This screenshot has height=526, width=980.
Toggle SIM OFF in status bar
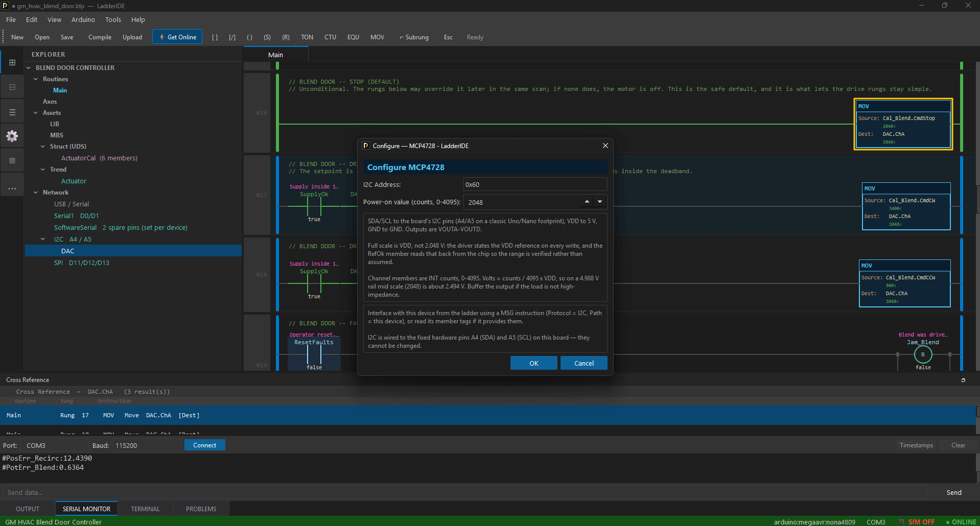click(x=917, y=522)
